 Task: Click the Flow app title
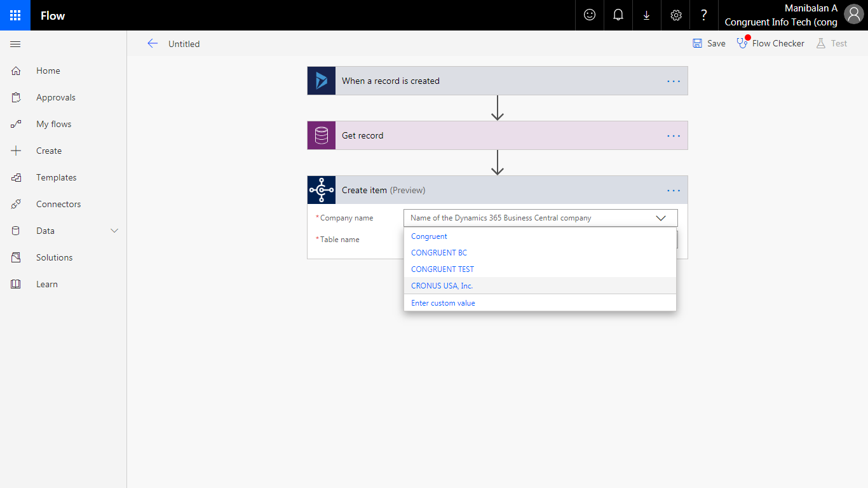53,16
